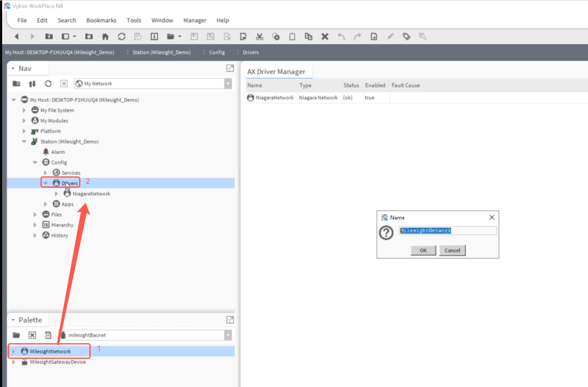The height and width of the screenshot is (387, 588).
Task: Click the tag icon in the toolbar
Action: [407, 37]
